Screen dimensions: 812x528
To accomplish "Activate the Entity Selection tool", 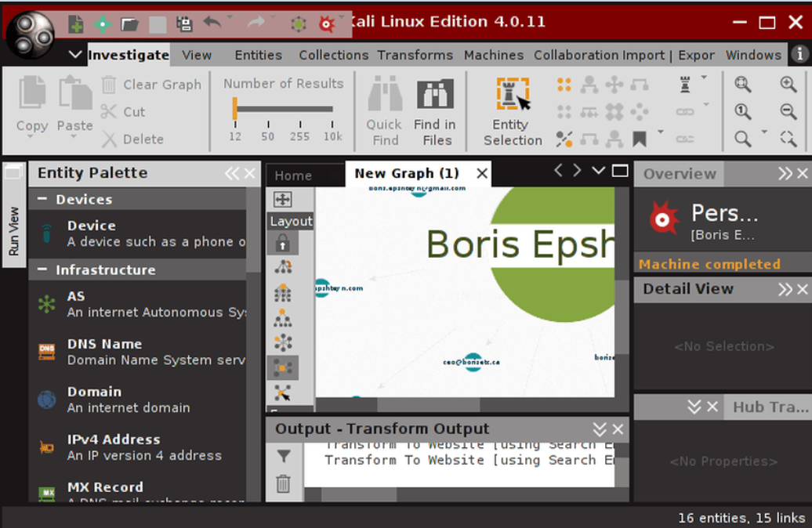I will [x=512, y=111].
